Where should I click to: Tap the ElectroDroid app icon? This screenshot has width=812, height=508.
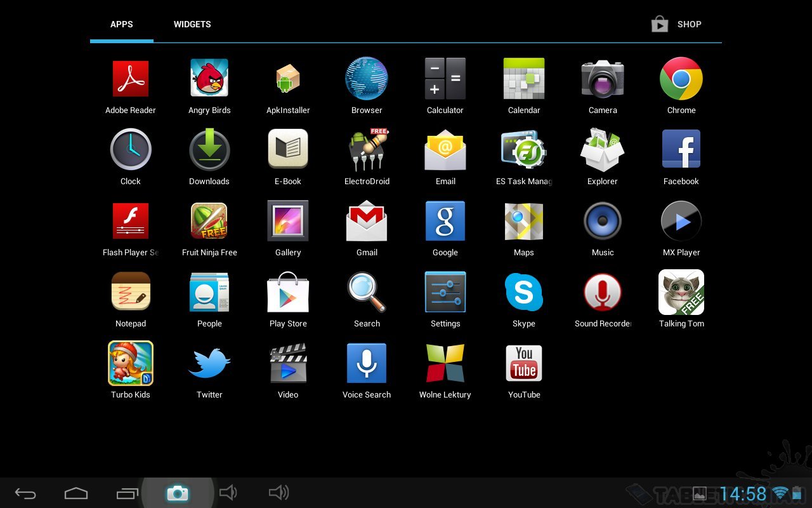pos(367,150)
